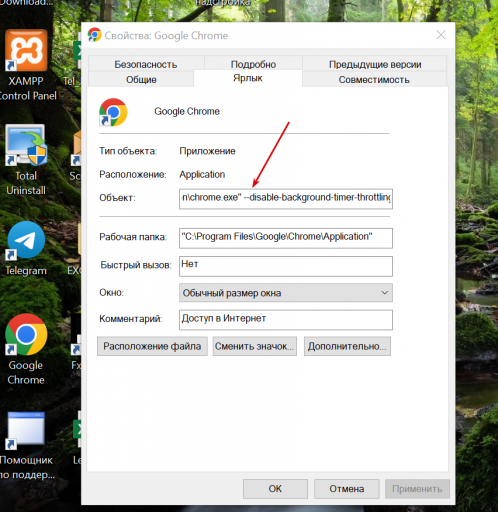Click the Отмена cancel button
Viewport: 498px width, 512px height.
tap(347, 489)
